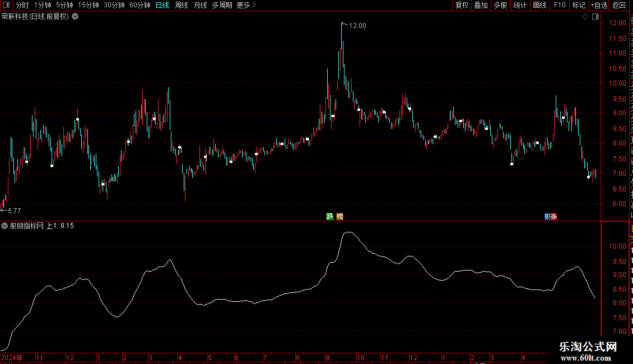
Task: Click the 2024年 label on time axis
Action: (12, 357)
